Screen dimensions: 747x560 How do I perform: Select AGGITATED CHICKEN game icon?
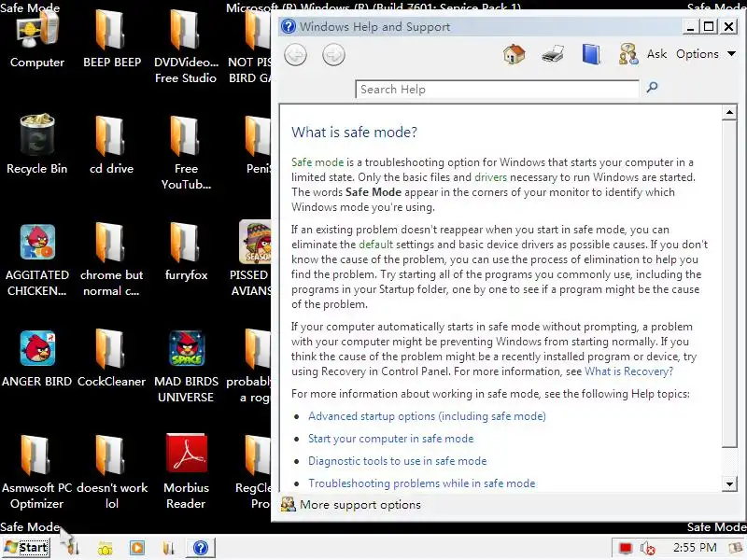coord(36,260)
